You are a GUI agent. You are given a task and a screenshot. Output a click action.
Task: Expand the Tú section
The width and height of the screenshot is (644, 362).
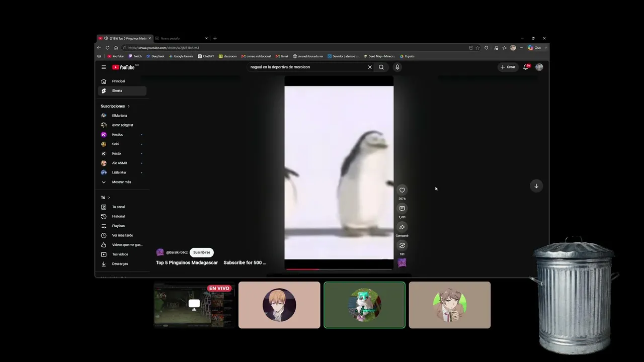point(105,198)
